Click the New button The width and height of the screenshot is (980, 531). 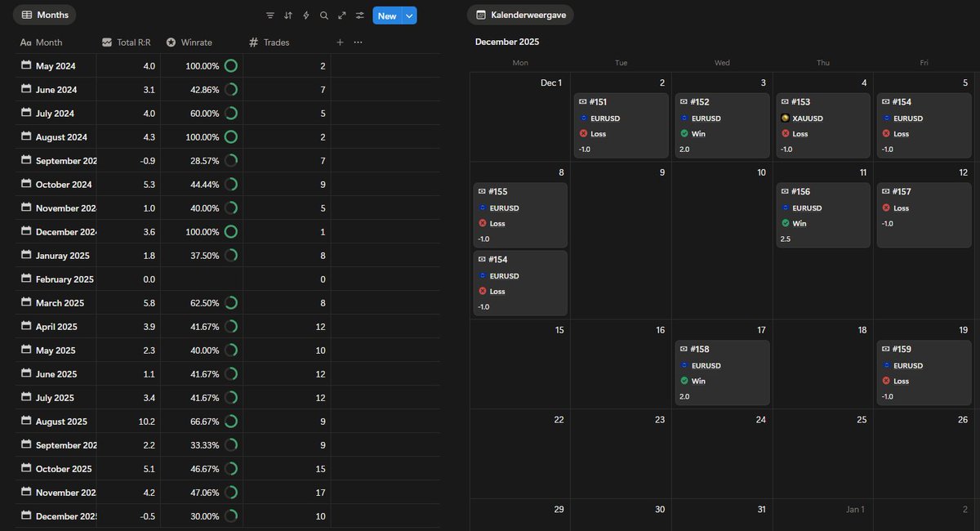[x=387, y=16]
